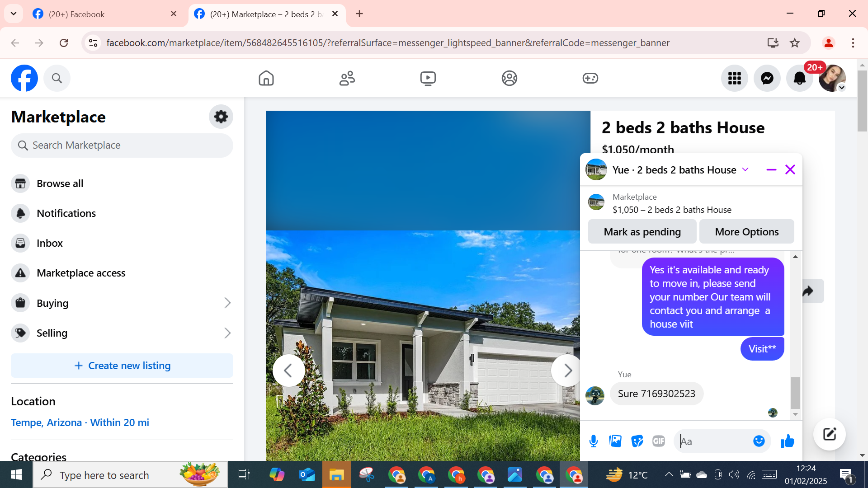Click the voice clip microphone icon
The height and width of the screenshot is (488, 868).
594,441
